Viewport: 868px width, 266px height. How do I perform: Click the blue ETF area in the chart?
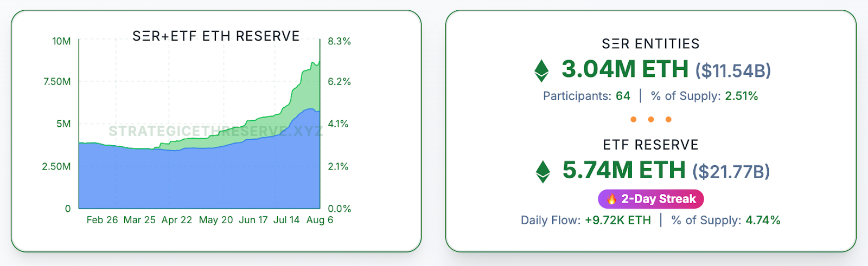pyautogui.click(x=195, y=179)
